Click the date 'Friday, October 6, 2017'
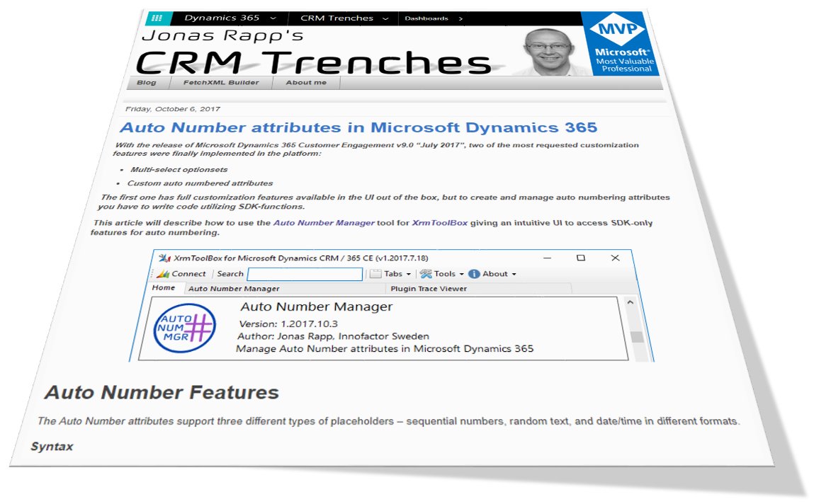The image size is (814, 504). pos(173,109)
